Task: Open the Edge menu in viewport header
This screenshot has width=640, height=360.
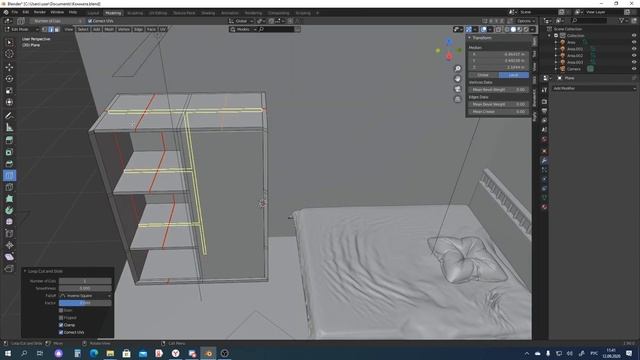Action: (x=139, y=29)
